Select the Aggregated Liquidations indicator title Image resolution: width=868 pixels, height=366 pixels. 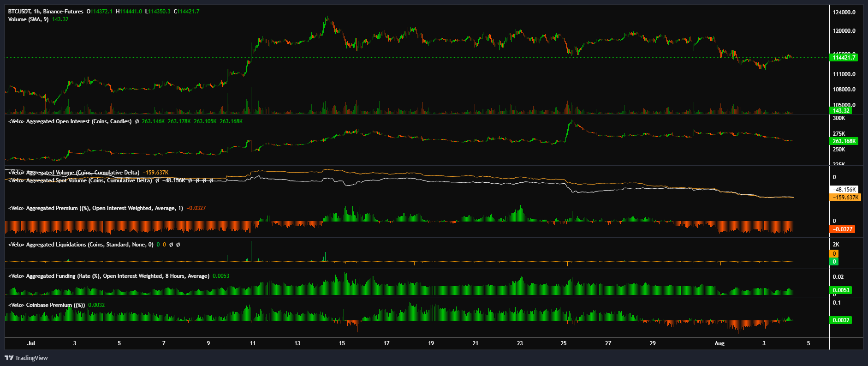click(x=81, y=245)
